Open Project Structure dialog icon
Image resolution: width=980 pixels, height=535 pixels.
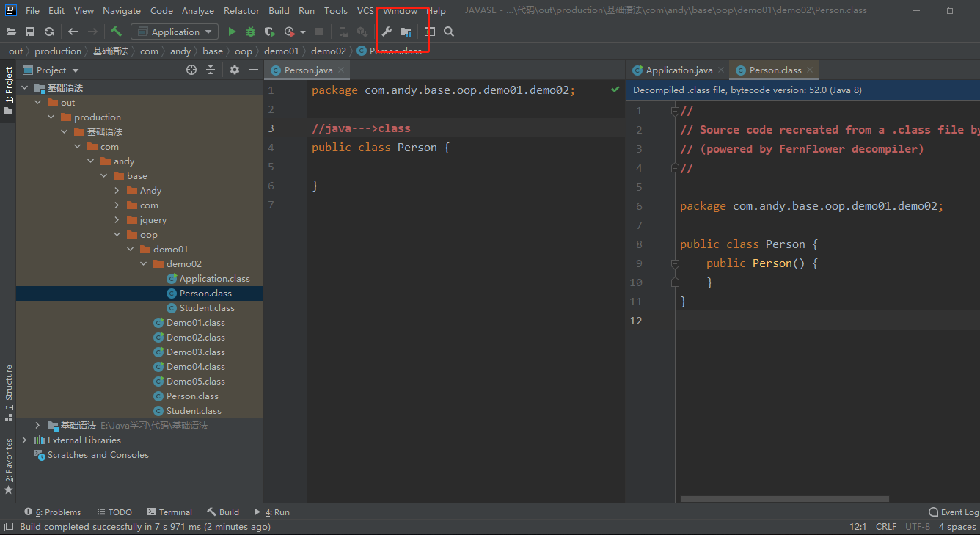point(405,32)
